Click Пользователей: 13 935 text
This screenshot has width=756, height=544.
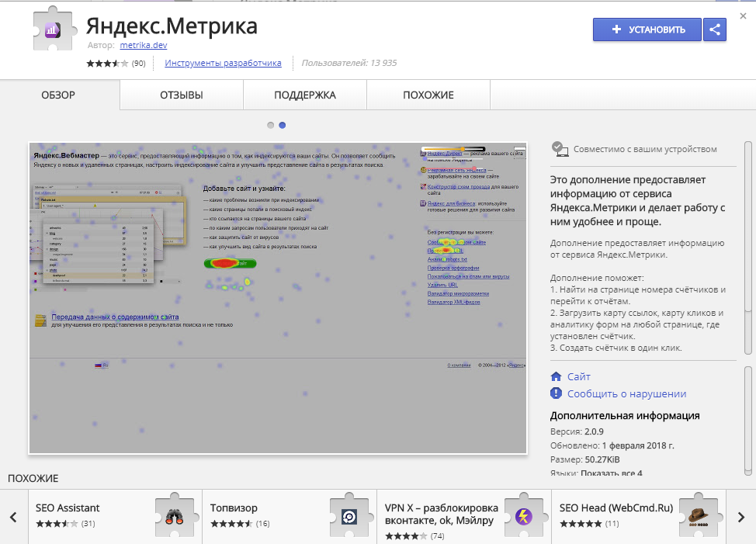tap(349, 63)
